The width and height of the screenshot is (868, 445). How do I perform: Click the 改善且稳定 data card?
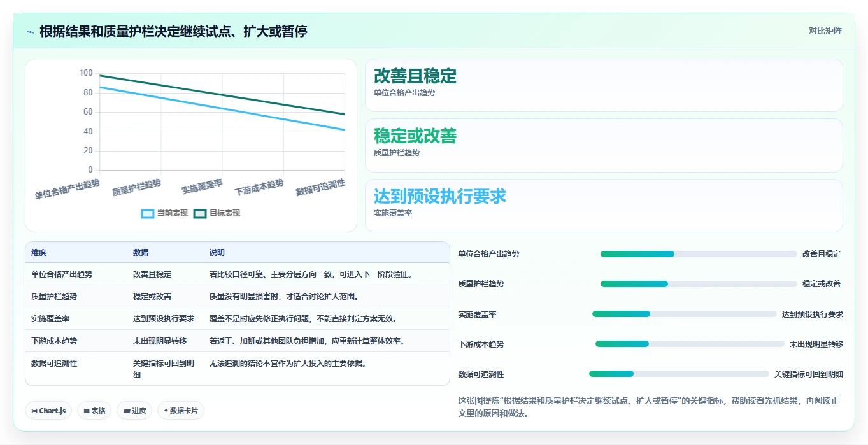tap(603, 85)
